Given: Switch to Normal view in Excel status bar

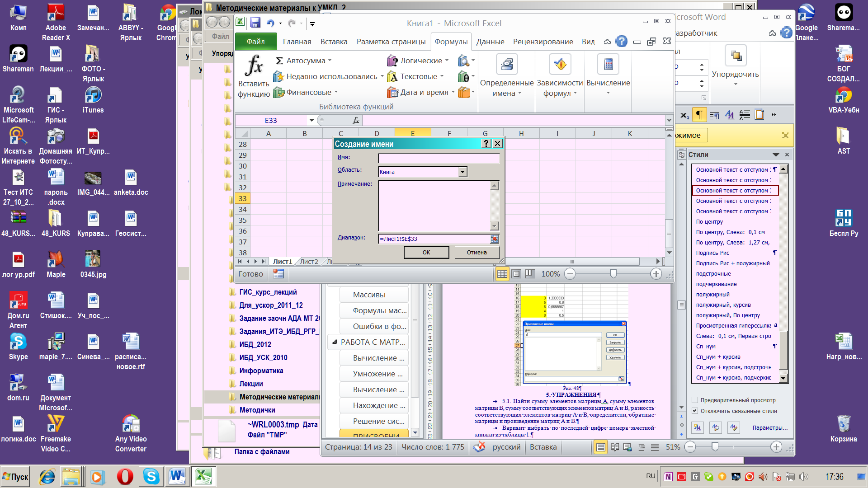Looking at the screenshot, I should 502,274.
